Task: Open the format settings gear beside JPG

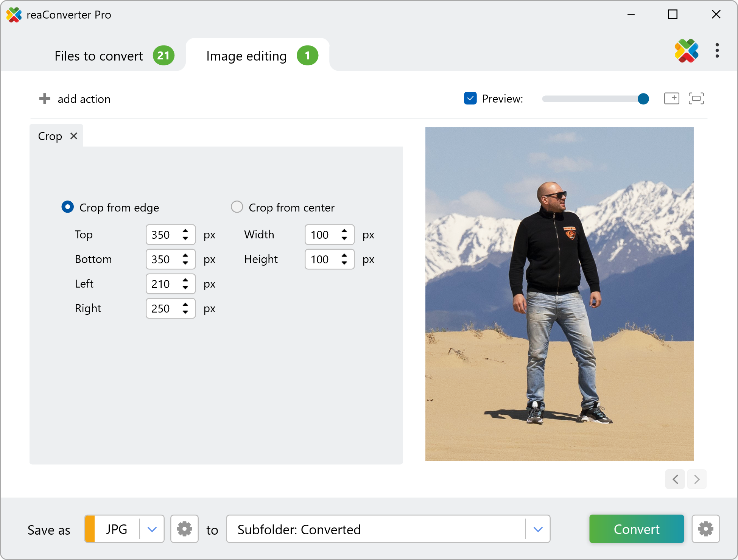Action: click(x=184, y=529)
